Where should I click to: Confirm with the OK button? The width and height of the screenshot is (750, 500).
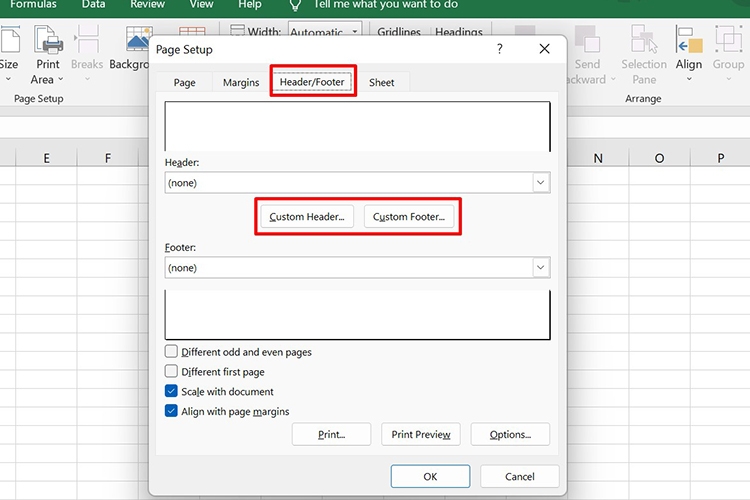click(430, 477)
